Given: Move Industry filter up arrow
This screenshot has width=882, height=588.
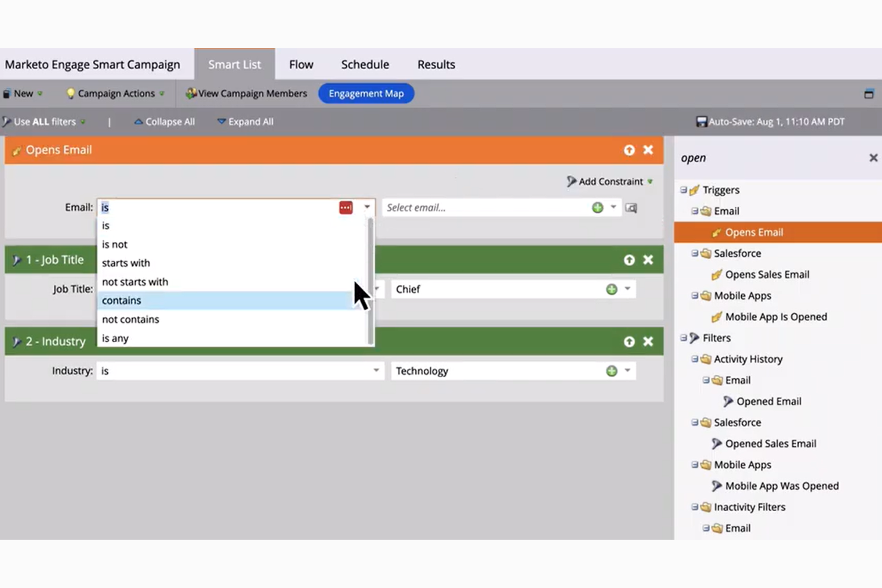Looking at the screenshot, I should [x=629, y=341].
